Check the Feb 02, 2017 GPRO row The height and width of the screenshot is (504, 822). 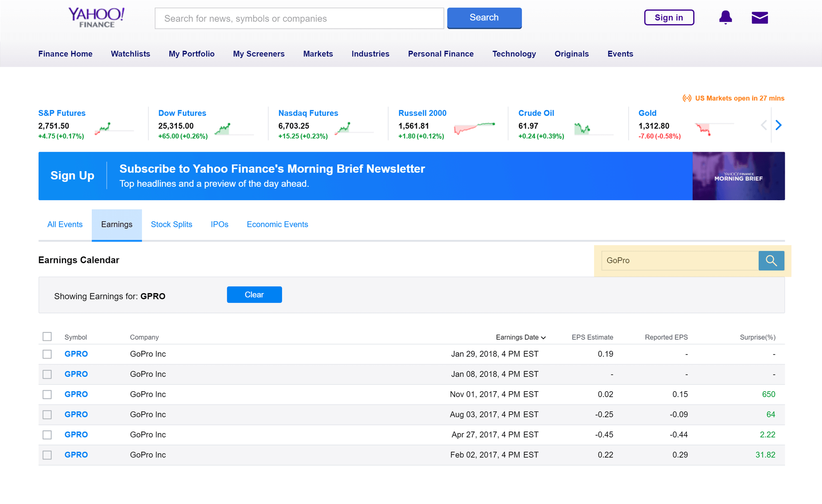[x=47, y=455]
